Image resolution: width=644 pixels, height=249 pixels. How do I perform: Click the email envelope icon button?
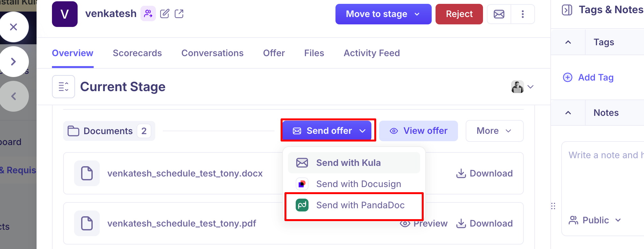coord(499,14)
